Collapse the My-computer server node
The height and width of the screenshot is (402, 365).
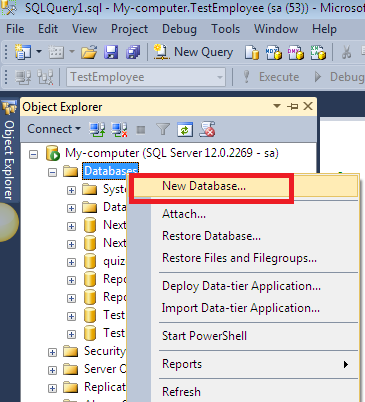click(x=33, y=154)
